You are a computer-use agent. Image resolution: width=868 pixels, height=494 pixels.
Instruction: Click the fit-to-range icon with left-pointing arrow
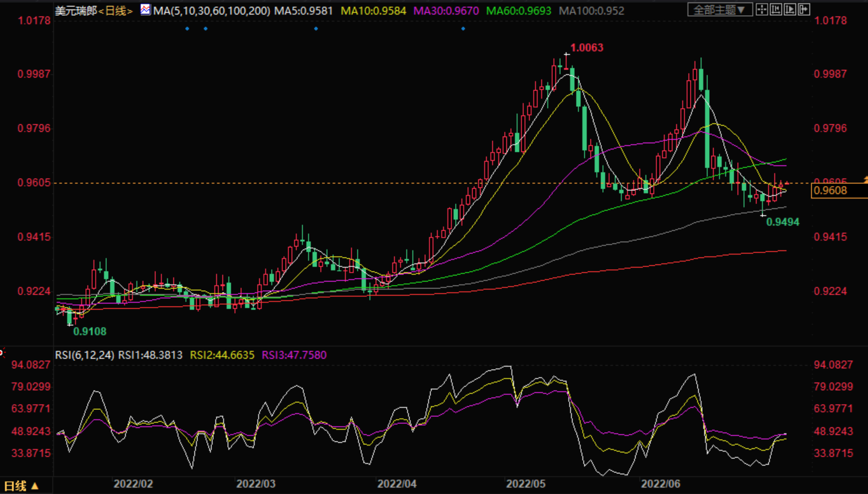coord(776,9)
